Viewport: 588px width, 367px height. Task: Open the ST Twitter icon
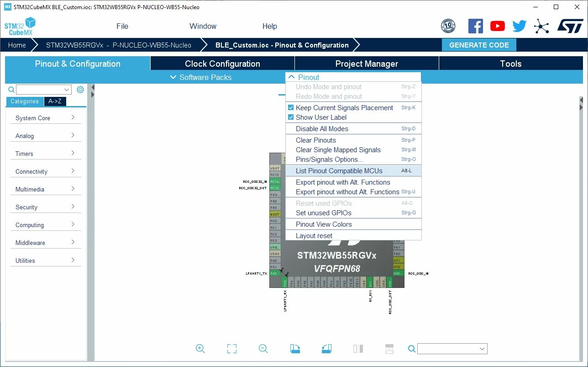[x=520, y=26]
